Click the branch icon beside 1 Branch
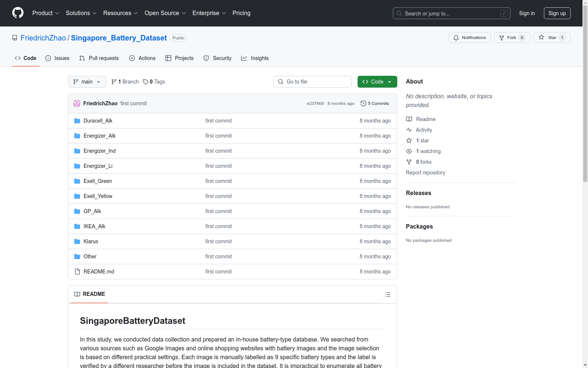The height and width of the screenshot is (368, 588). pyautogui.click(x=114, y=82)
